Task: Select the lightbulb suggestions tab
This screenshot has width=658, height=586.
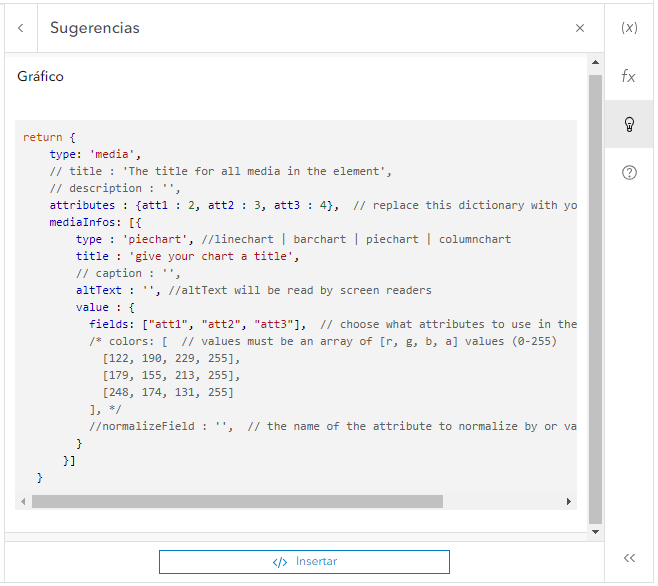Action: click(629, 124)
